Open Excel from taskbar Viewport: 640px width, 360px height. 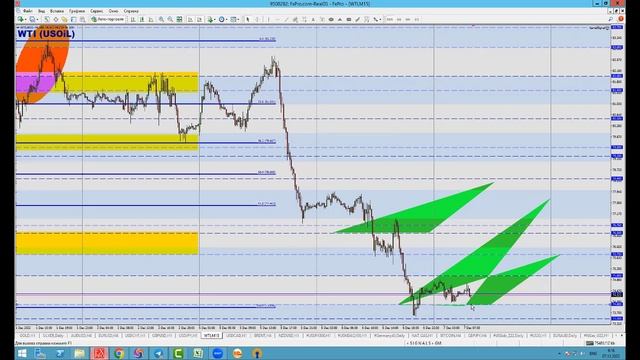198,353
